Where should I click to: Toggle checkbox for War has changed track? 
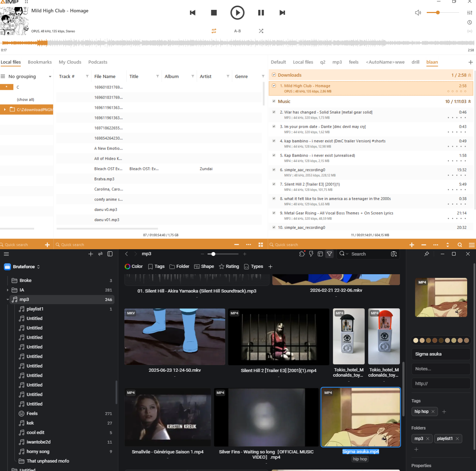click(274, 112)
